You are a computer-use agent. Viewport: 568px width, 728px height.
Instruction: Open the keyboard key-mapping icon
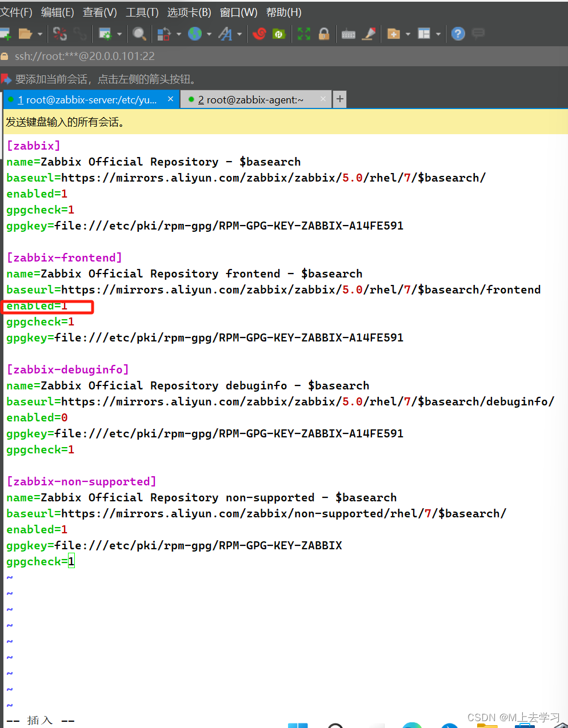(349, 35)
